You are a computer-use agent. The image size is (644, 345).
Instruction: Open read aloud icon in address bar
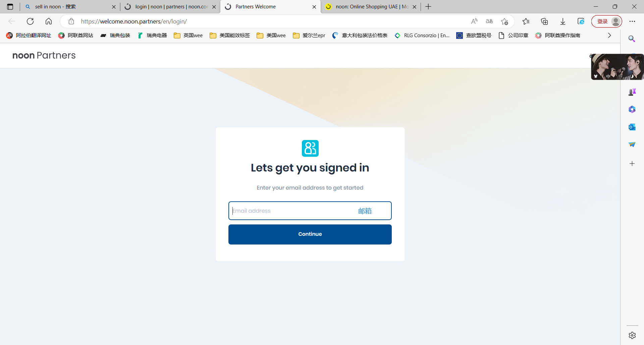coord(474,21)
